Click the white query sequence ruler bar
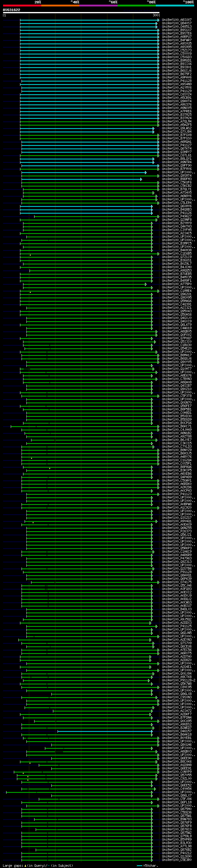The image size is (197, 868). pos(81,13)
